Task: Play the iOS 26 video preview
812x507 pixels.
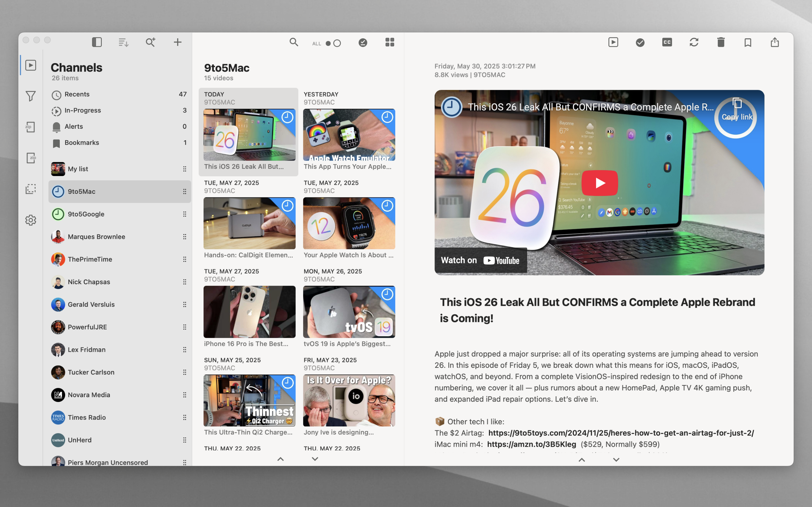Action: click(600, 183)
